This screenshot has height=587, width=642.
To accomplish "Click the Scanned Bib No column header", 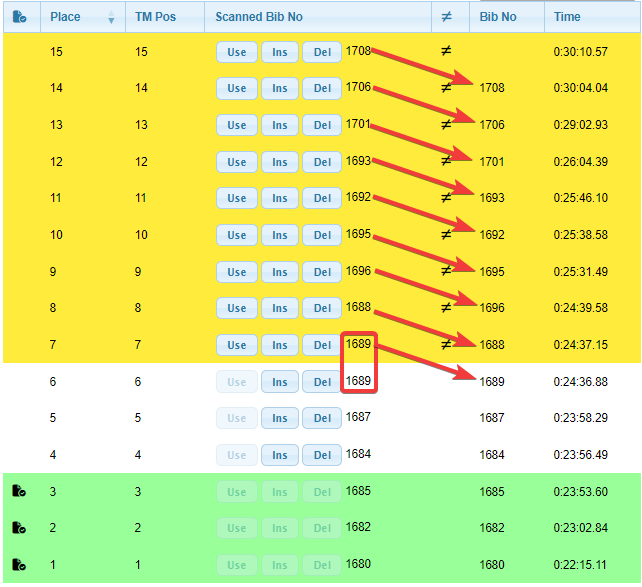I will [259, 17].
